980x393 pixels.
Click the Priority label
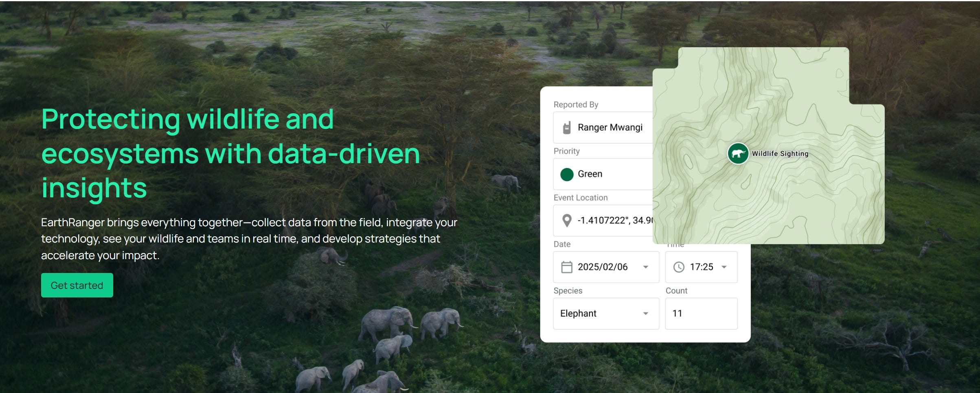point(566,151)
